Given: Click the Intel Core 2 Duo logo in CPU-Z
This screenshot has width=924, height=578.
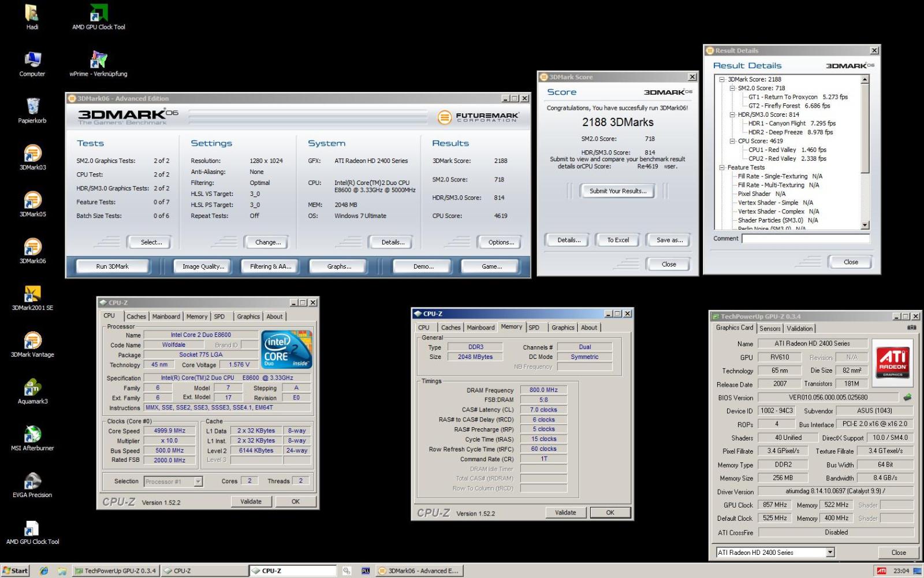Looking at the screenshot, I should click(287, 349).
